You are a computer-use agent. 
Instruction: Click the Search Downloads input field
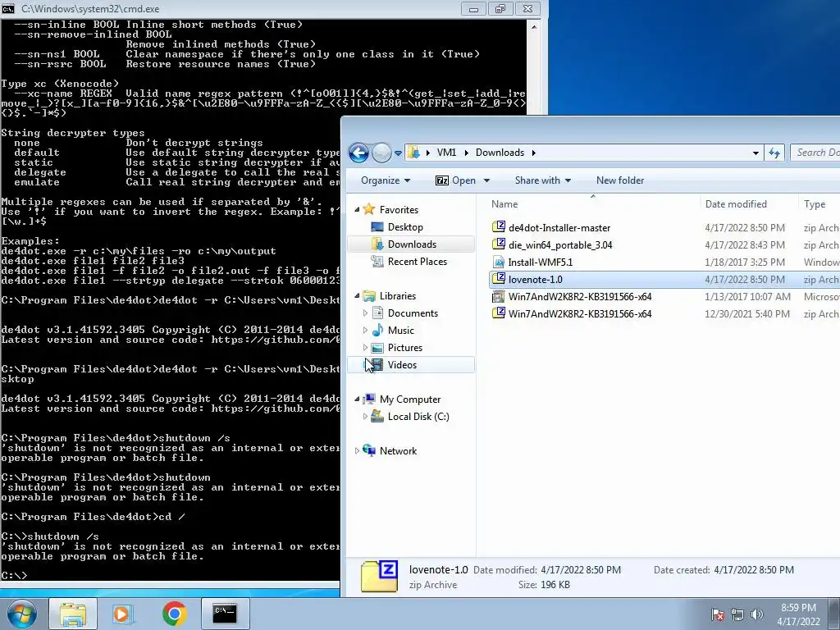815,153
